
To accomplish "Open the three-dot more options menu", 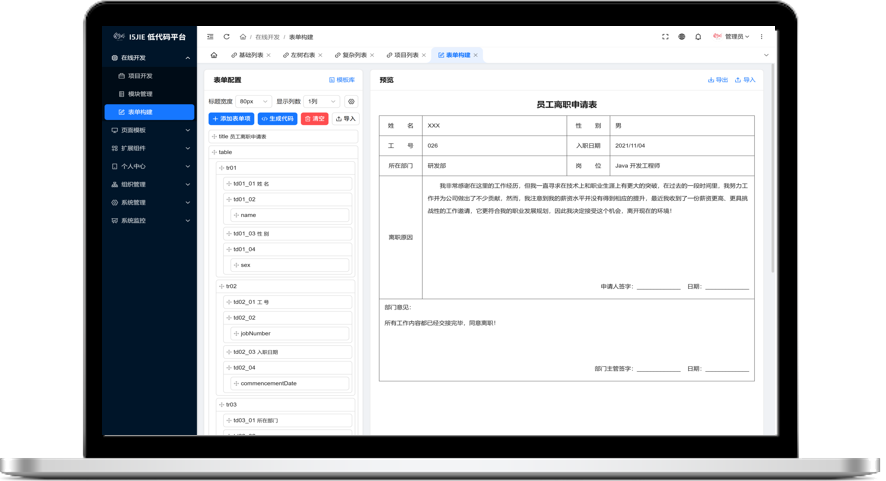I will [761, 37].
